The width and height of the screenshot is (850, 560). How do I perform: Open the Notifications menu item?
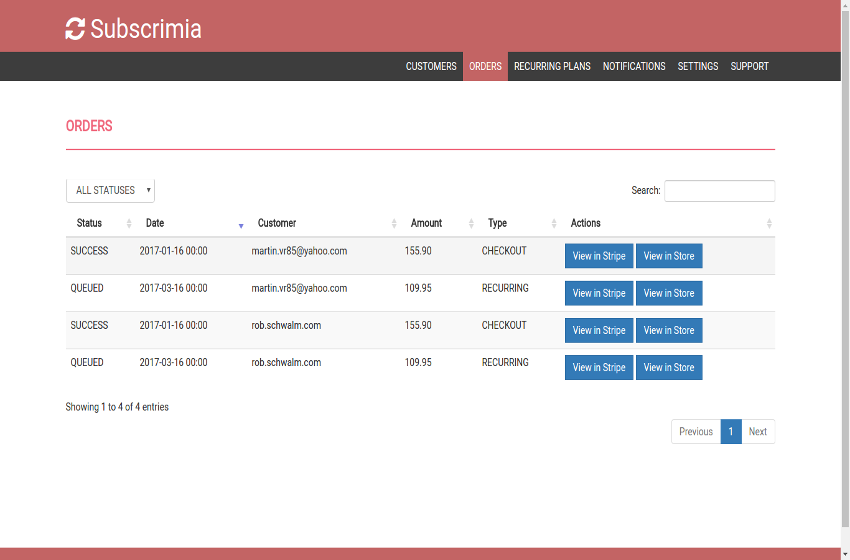[634, 67]
